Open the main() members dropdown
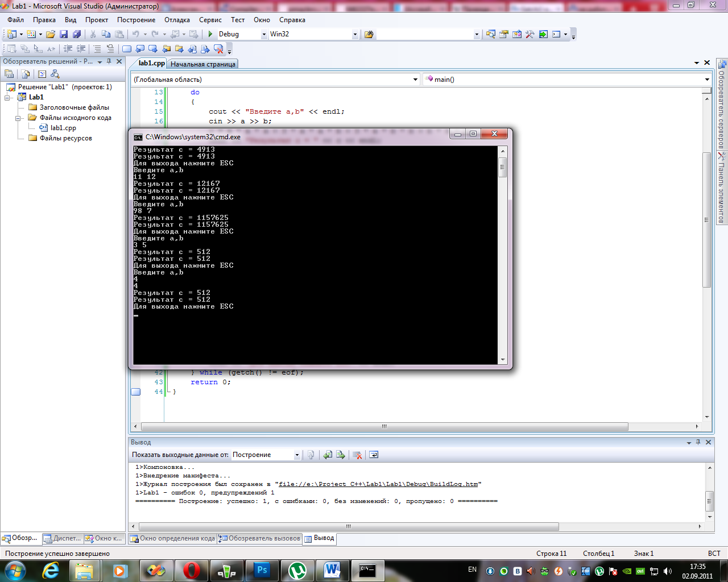 707,80
